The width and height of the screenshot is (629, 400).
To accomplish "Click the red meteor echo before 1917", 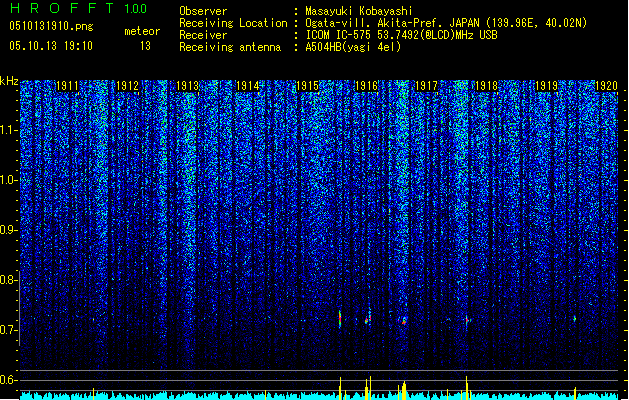I will 403,321.
